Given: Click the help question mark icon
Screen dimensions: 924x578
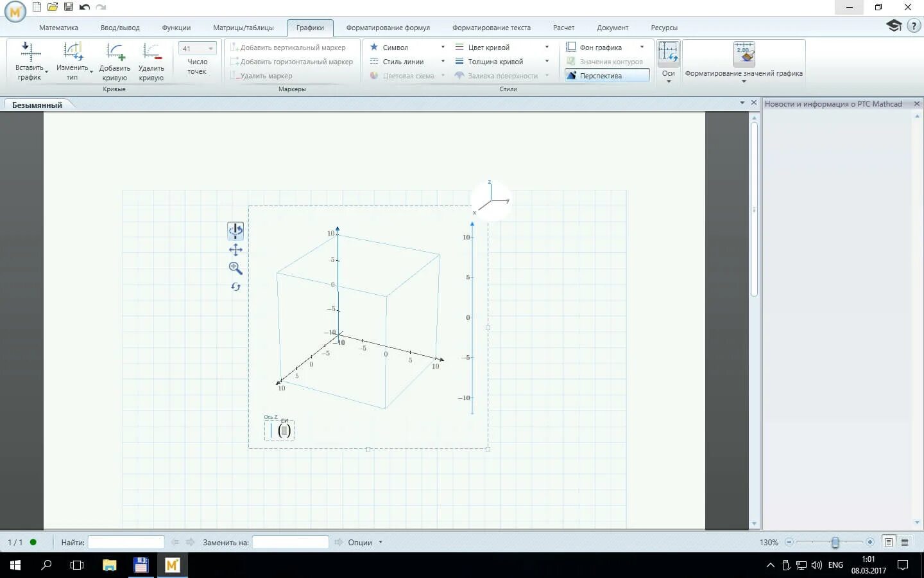Looking at the screenshot, I should [x=914, y=26].
